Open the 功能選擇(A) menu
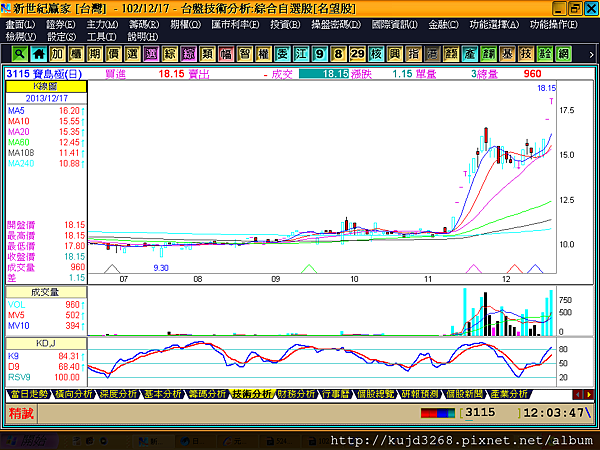 point(494,24)
